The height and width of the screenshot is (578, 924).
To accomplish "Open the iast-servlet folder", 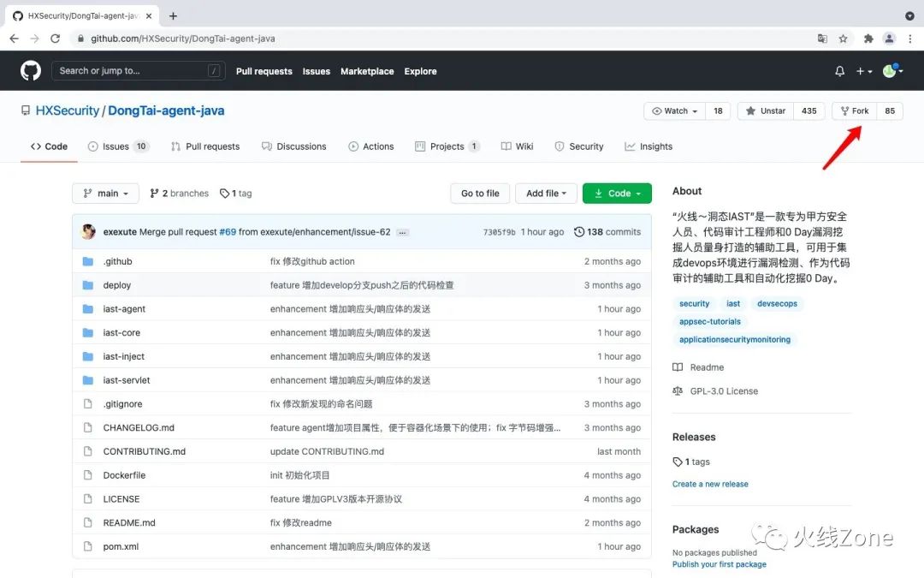I will [126, 380].
